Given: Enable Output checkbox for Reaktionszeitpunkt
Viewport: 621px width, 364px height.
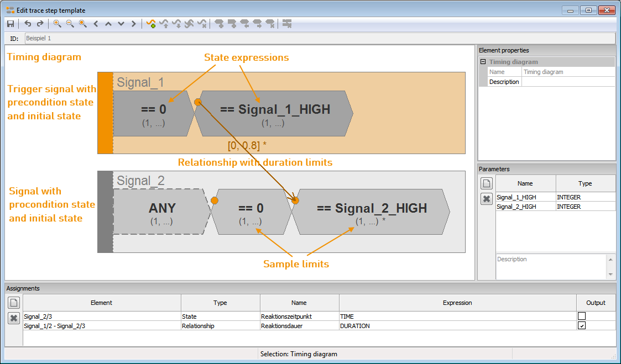Looking at the screenshot, I should pyautogui.click(x=581, y=316).
